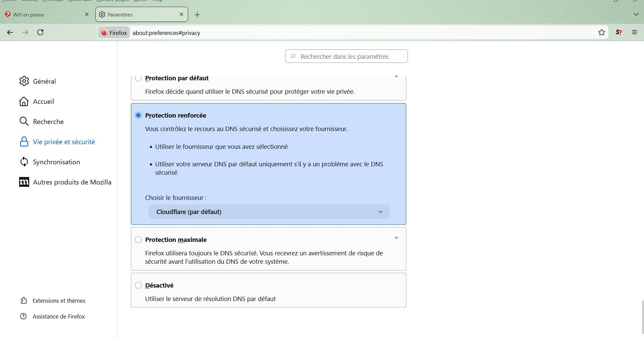Go back to the previous page

pos(10,33)
